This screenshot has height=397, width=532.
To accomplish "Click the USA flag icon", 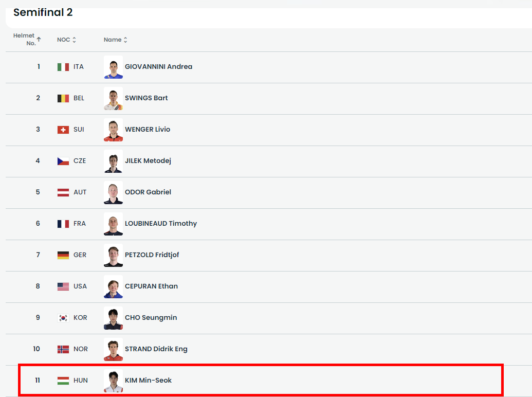I will tap(63, 286).
